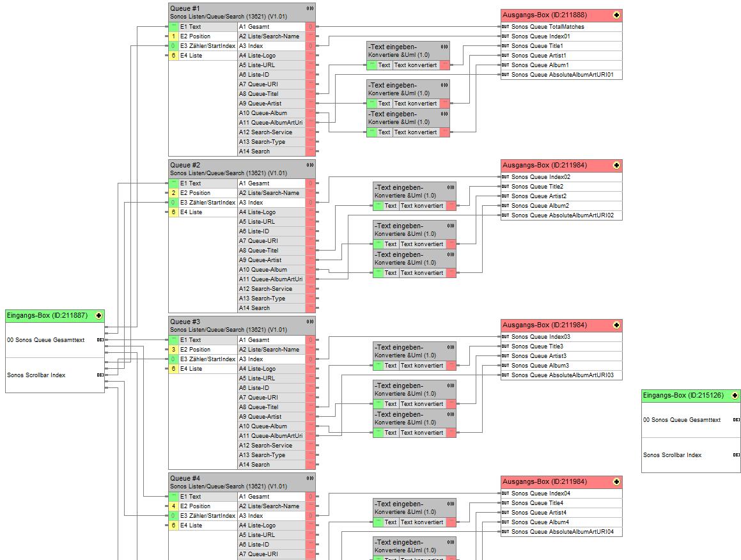Screen dimensions: 741x560
Task: Open the 010 icon on Queue #2 block
Action: (310, 165)
